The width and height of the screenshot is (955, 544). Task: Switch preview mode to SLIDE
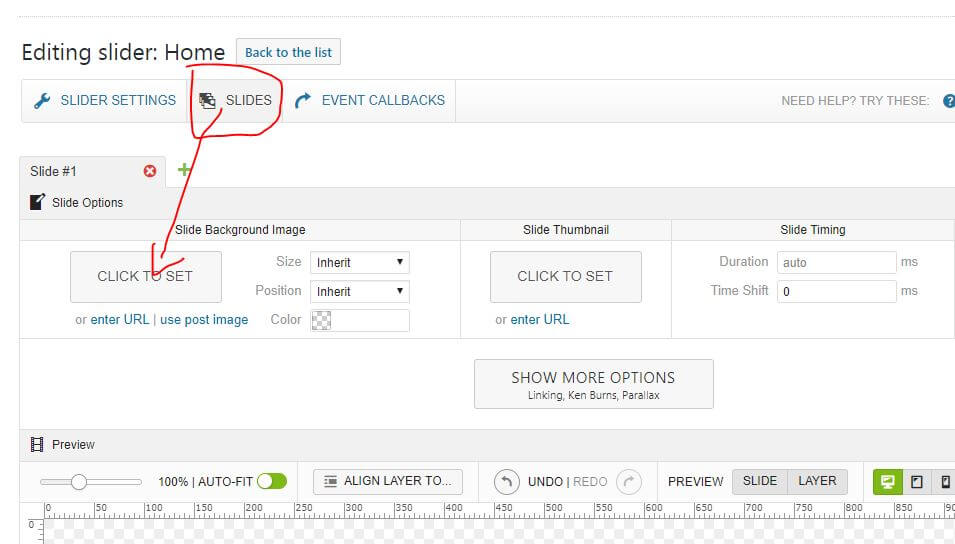[x=760, y=481]
